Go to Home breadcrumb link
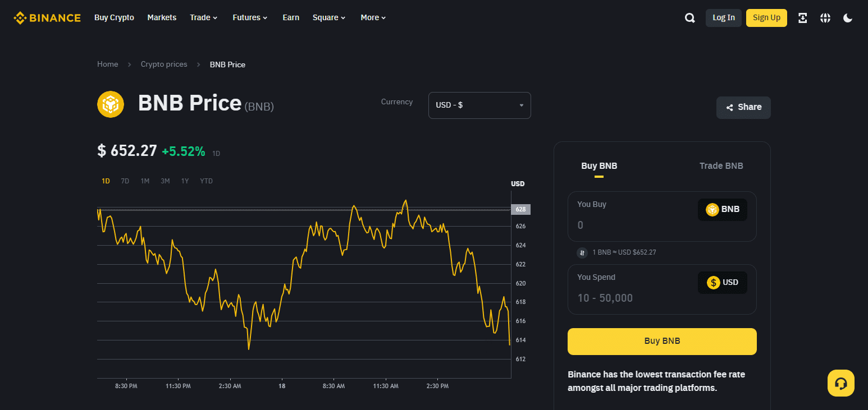This screenshot has width=868, height=410. coord(108,65)
